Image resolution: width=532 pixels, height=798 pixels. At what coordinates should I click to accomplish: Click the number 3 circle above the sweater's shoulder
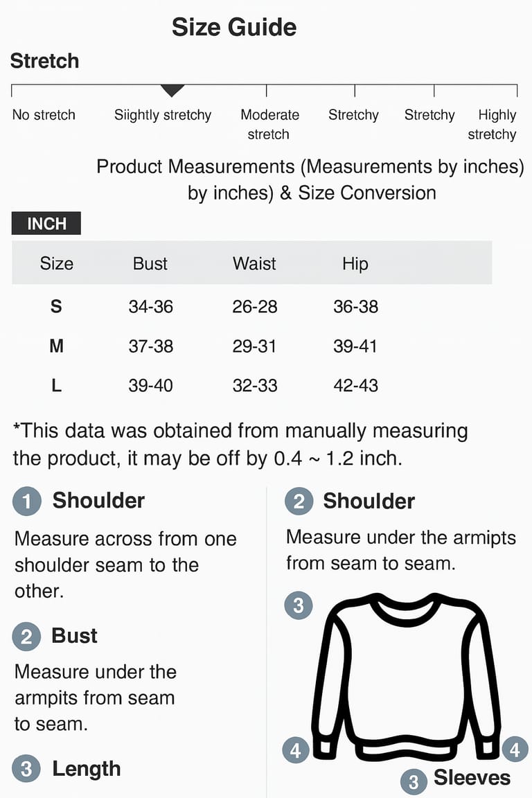pos(299,605)
